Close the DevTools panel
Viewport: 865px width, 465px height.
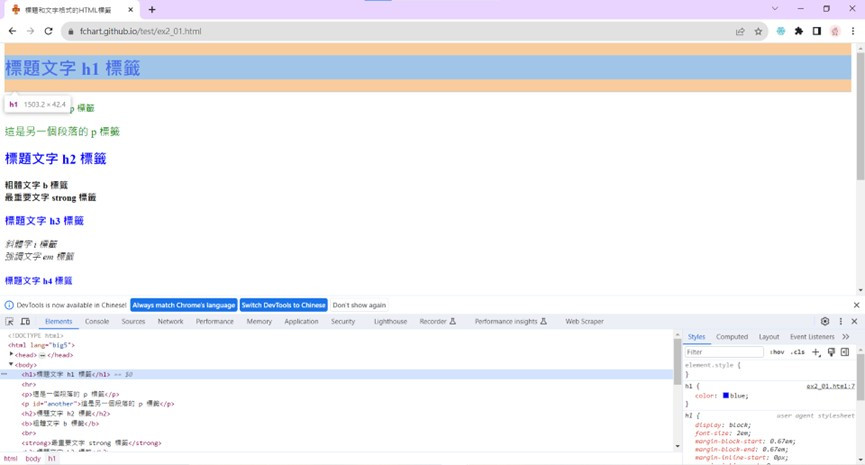(x=855, y=321)
